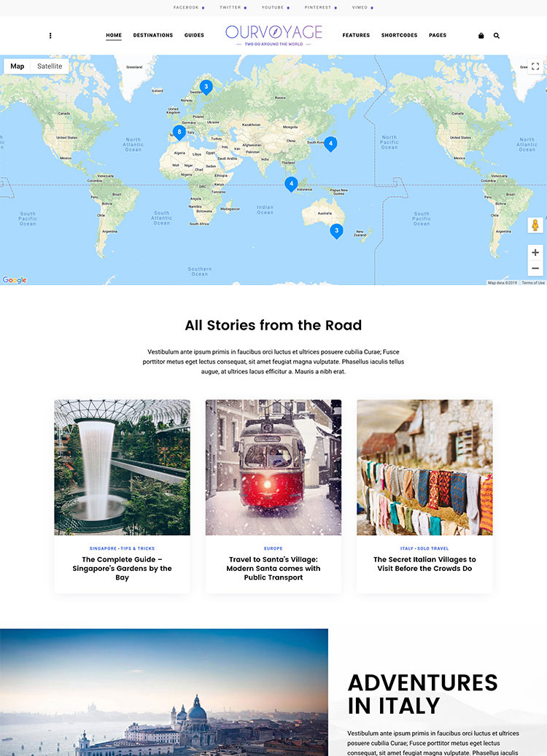547x756 pixels.
Task: Click the Street View pegman icon
Action: click(x=535, y=225)
